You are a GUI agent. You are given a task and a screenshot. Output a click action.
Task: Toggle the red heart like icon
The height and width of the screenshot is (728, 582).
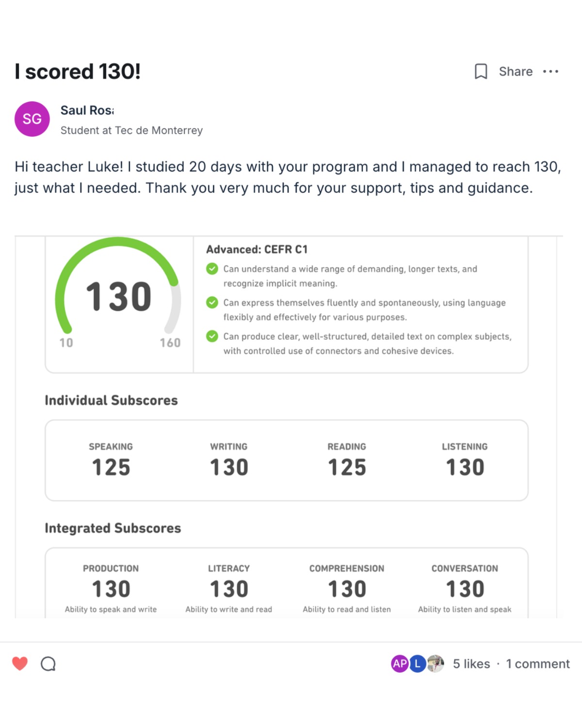coord(20,663)
